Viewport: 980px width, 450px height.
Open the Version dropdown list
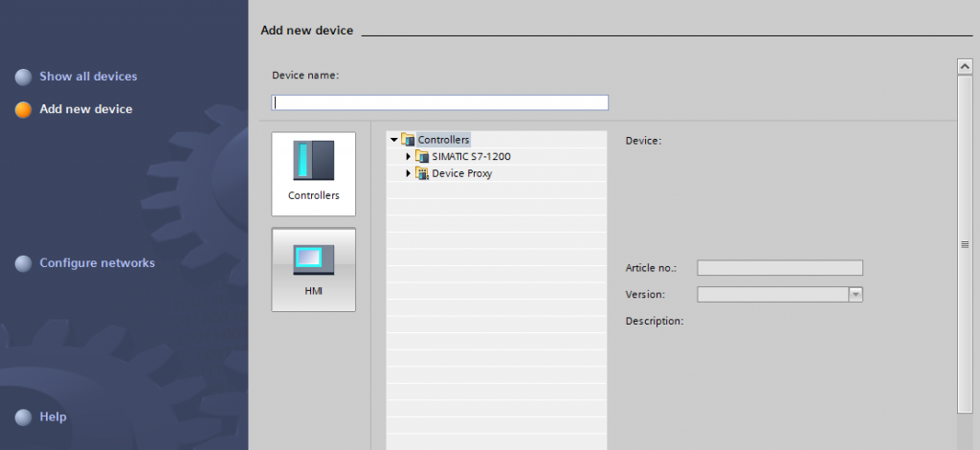pyautogui.click(x=856, y=295)
